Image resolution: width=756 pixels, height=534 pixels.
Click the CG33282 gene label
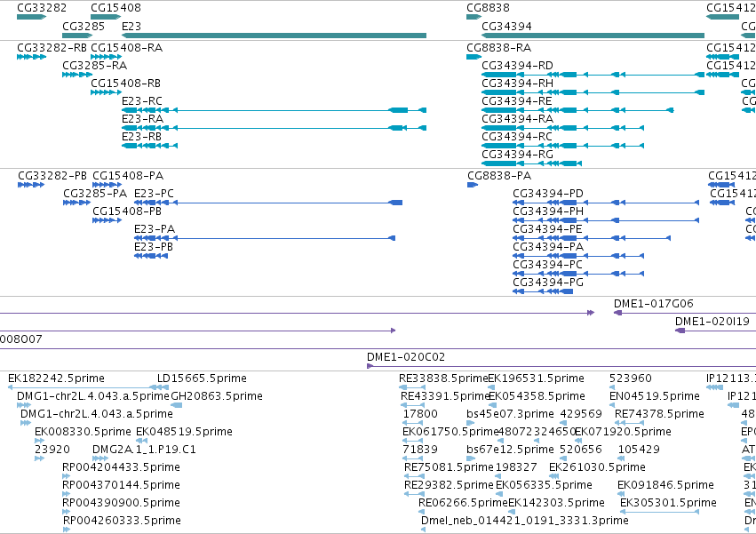tap(42, 8)
